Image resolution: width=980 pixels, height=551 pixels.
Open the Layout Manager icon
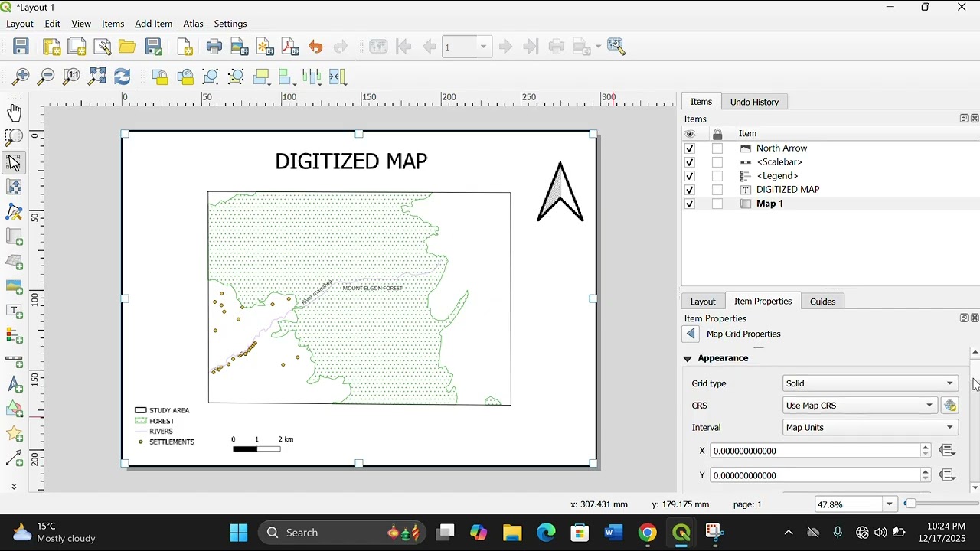pyautogui.click(x=102, y=47)
